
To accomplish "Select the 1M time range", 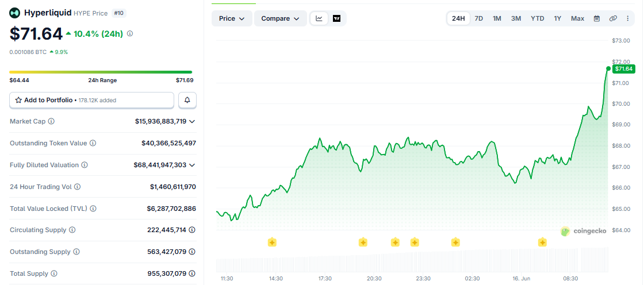I will 497,18.
